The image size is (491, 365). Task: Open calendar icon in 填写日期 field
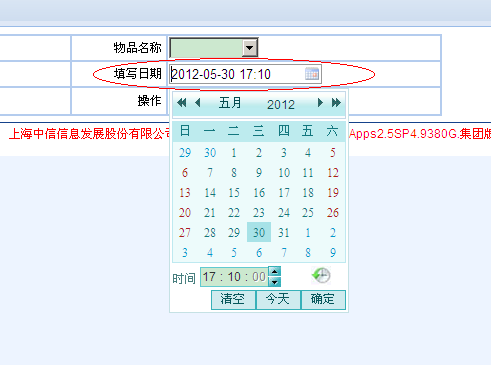pos(312,74)
